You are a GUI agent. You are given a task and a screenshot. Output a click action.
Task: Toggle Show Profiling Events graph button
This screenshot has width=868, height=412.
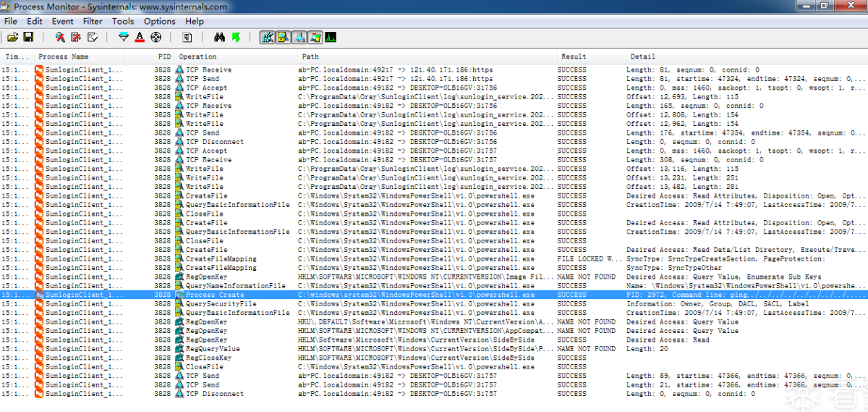click(331, 38)
